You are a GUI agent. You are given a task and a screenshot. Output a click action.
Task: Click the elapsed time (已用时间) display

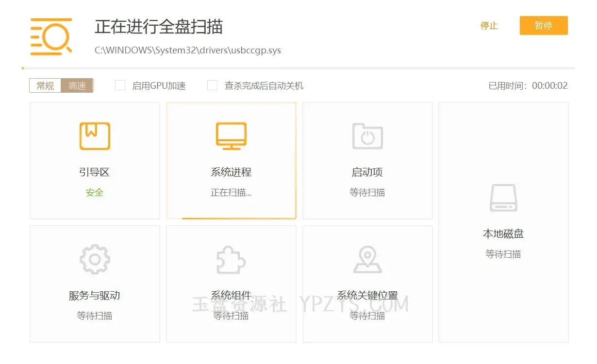pyautogui.click(x=528, y=86)
